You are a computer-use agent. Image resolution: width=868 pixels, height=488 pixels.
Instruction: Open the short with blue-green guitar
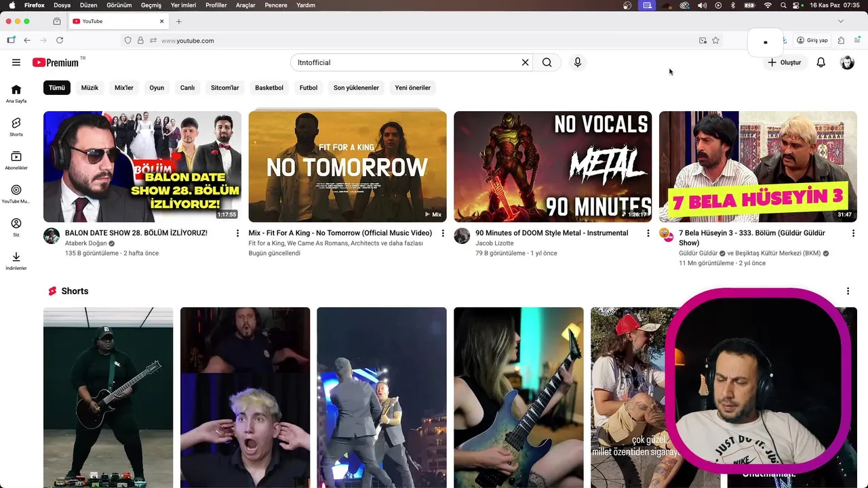519,397
